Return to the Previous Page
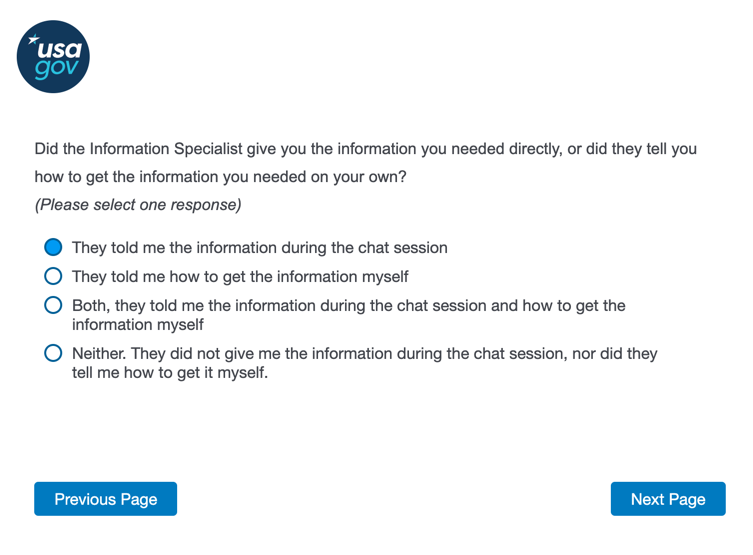Viewport: 753px width, 555px height. coord(105,499)
